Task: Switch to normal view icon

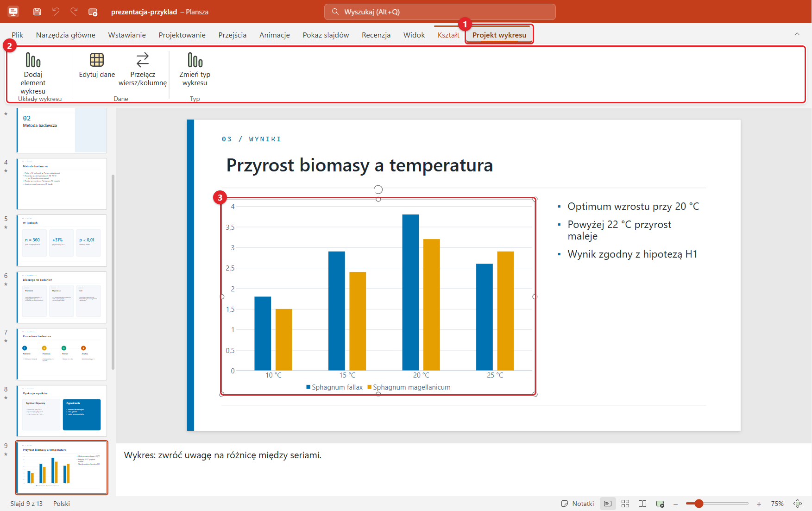Action: pyautogui.click(x=608, y=504)
